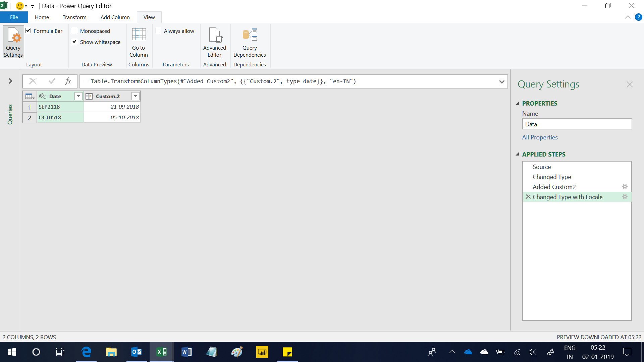Screen dimensions: 644x362
Task: Select the Source applied step
Action: tap(577, 167)
